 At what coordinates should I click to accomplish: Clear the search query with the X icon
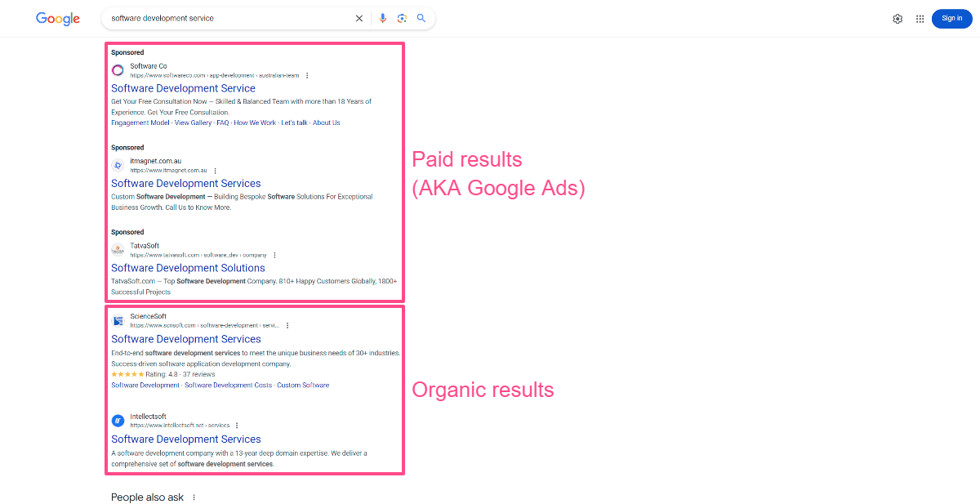(x=359, y=18)
